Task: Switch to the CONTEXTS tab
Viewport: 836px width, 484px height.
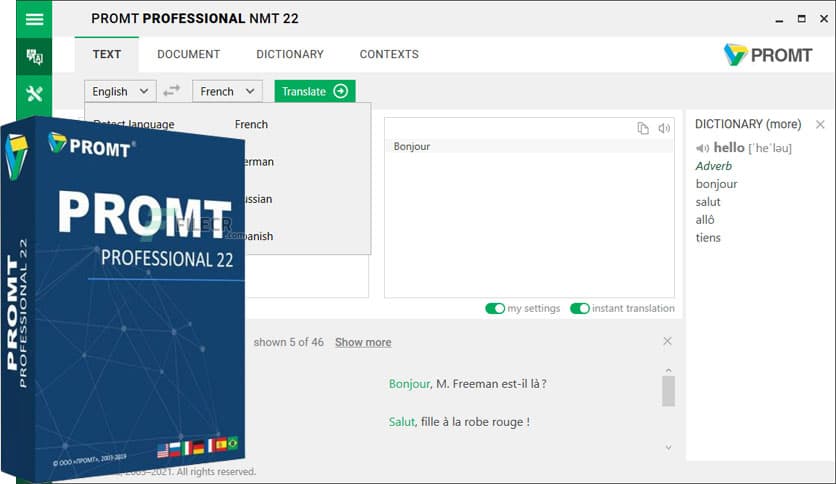Action: pos(389,54)
